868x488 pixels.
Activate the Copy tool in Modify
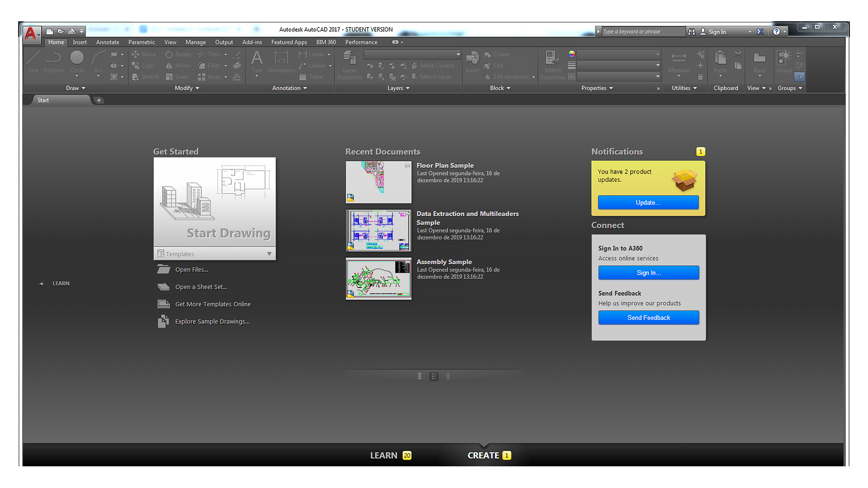pyautogui.click(x=143, y=66)
